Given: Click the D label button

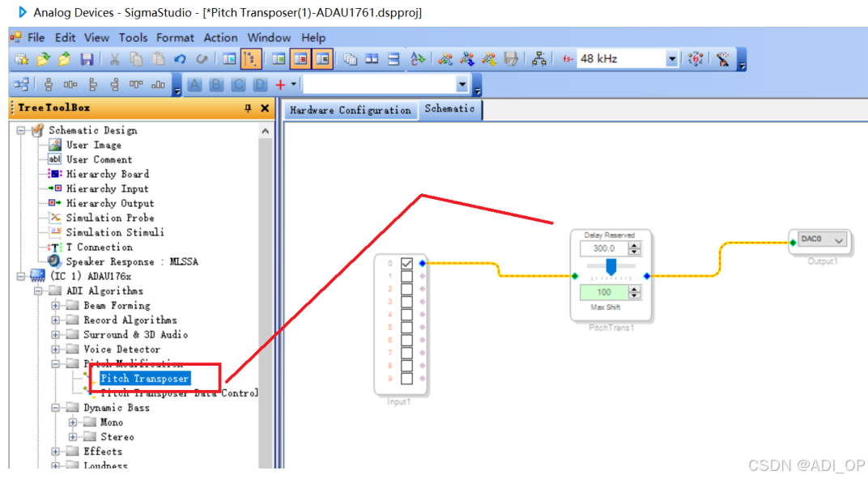Looking at the screenshot, I should [x=260, y=85].
